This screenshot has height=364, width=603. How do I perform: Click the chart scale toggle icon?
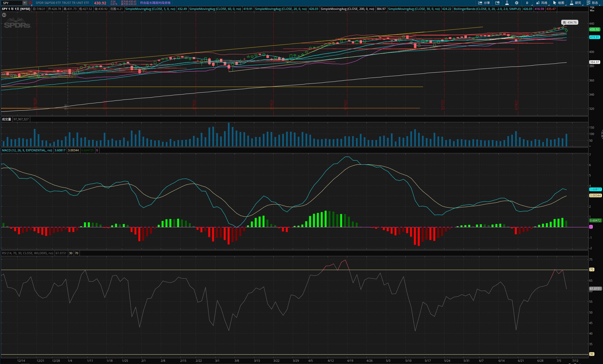(592, 9)
